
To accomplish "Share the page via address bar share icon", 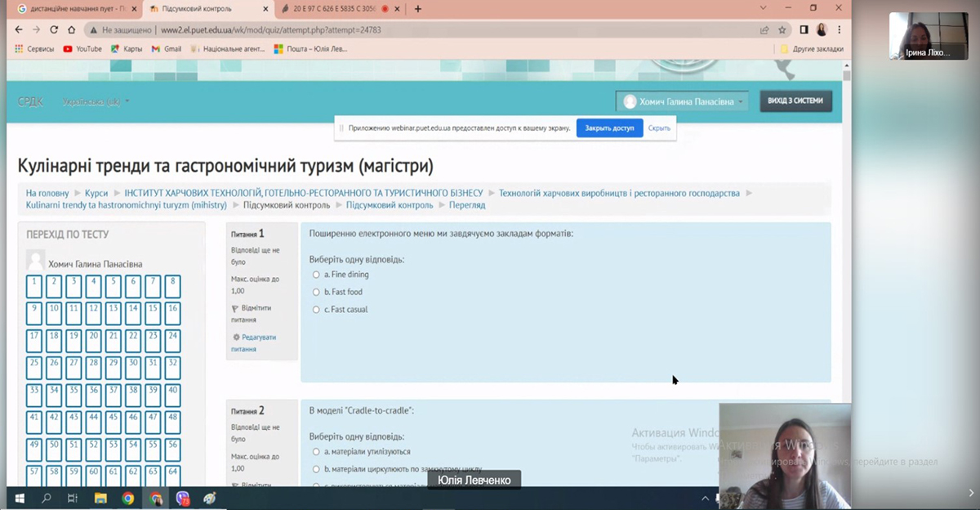I will (x=764, y=29).
